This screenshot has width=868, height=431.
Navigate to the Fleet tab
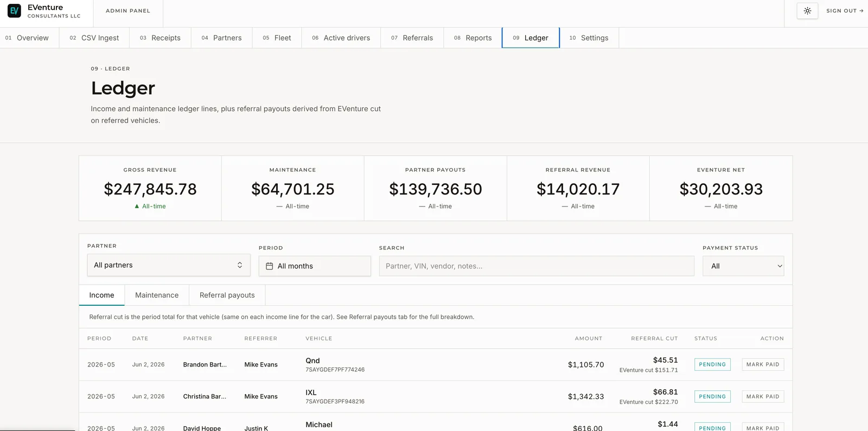click(x=277, y=38)
